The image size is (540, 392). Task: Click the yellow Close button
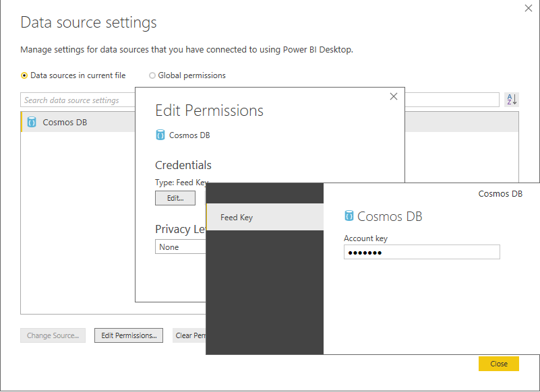click(x=499, y=364)
